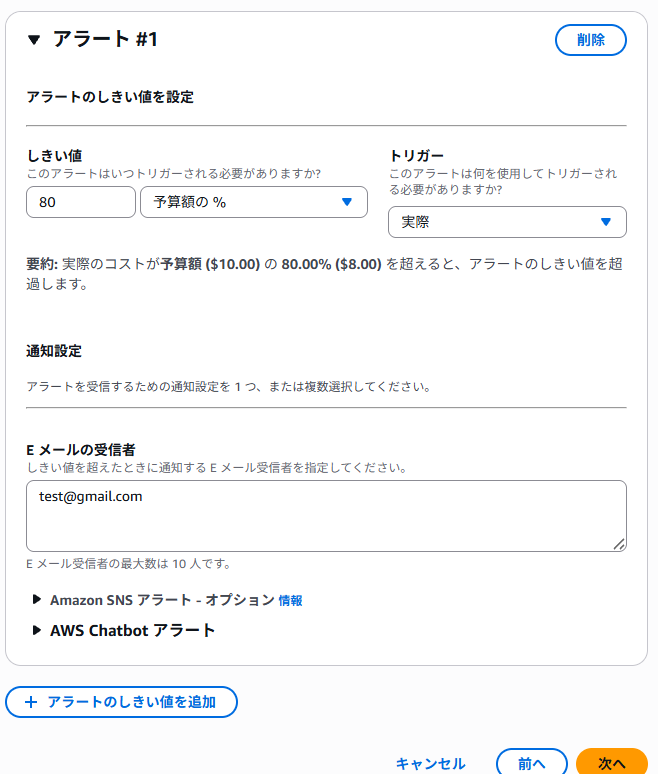Click the blue arrow in 実際 selector
This screenshot has width=658, height=774.
coord(606,222)
